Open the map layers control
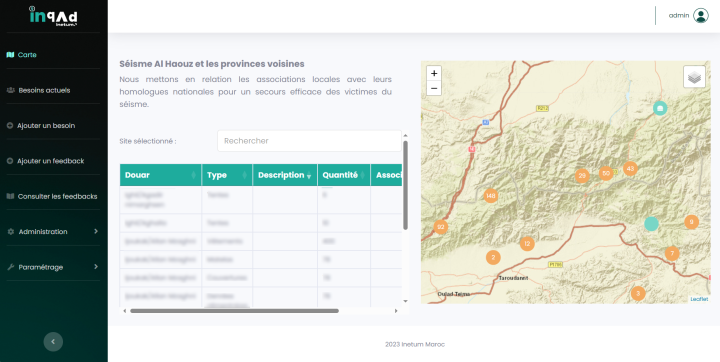Viewport: 720px width, 362px height. [x=694, y=77]
